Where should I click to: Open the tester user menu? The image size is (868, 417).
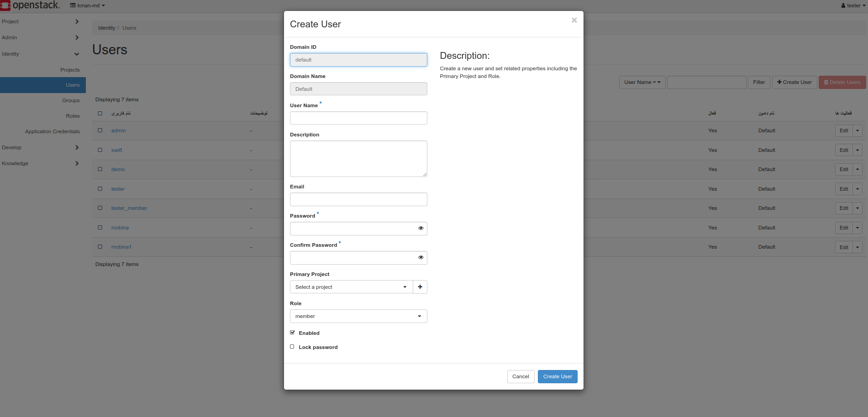(x=853, y=5)
